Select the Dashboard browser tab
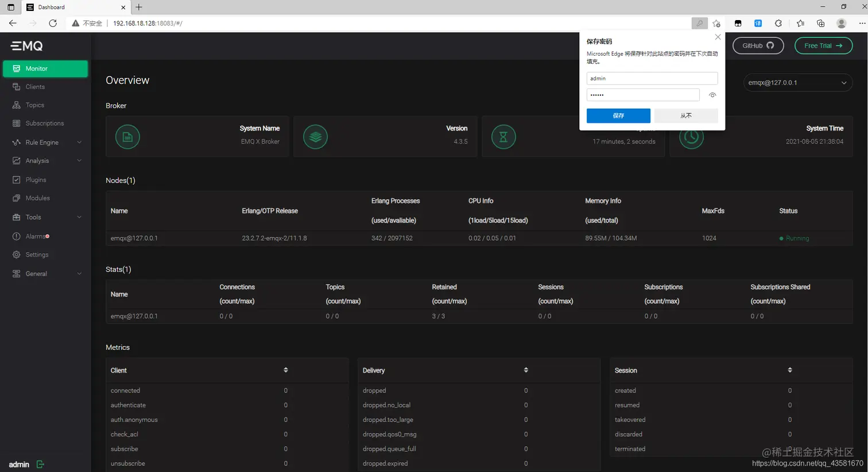Image resolution: width=868 pixels, height=472 pixels. (76, 7)
